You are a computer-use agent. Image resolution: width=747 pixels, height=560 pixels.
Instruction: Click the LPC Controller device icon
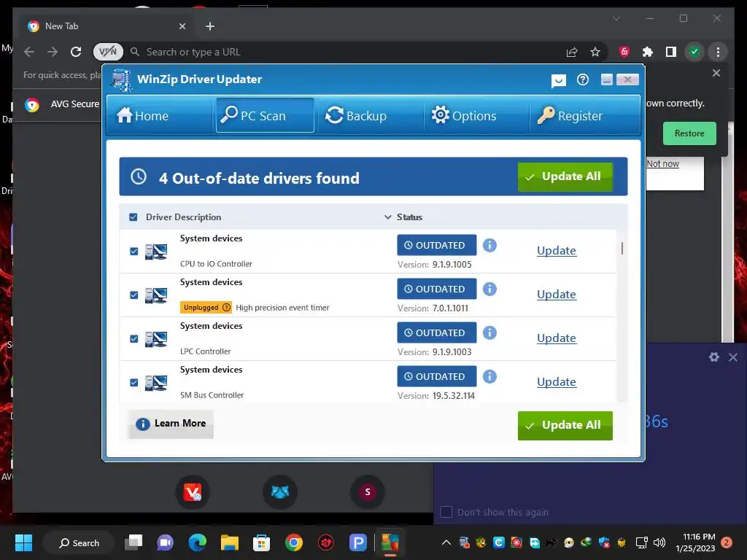coord(156,339)
